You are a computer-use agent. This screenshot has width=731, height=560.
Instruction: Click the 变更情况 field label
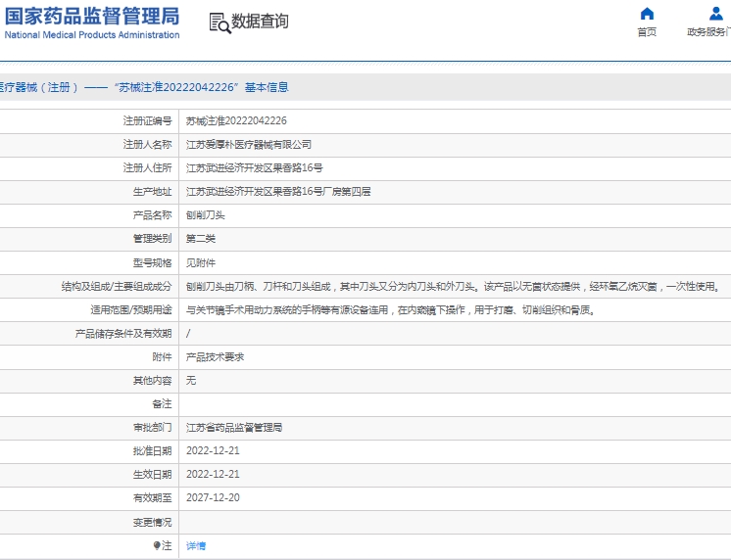(x=153, y=522)
